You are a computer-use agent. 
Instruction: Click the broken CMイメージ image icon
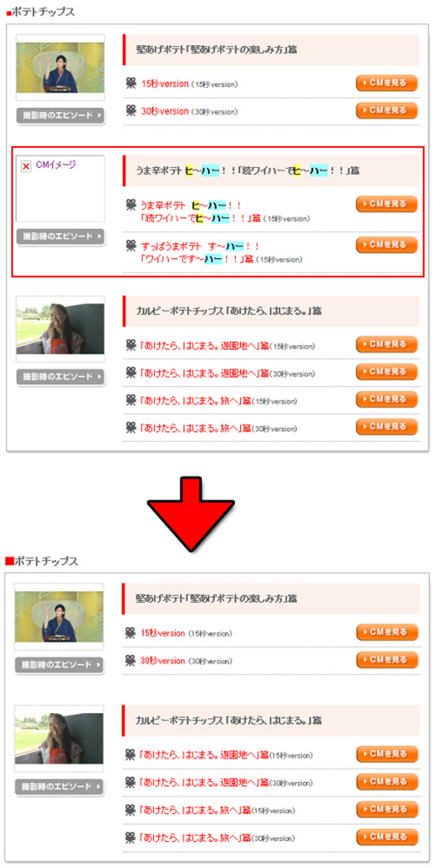pos(26,166)
